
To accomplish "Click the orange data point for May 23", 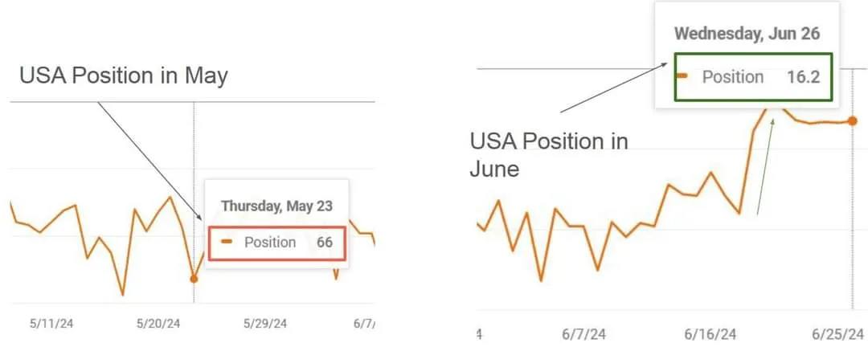I will tap(194, 279).
